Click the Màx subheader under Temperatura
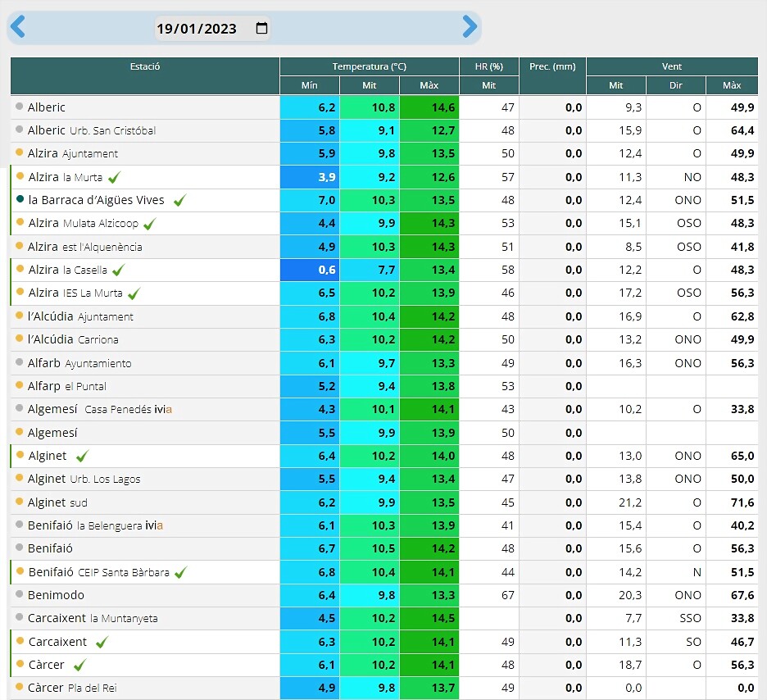This screenshot has height=700, width=767. [429, 85]
